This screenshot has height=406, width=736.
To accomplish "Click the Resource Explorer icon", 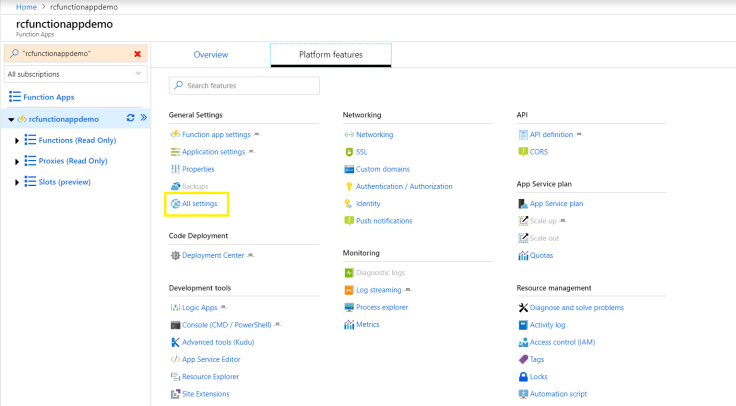I will click(x=175, y=376).
